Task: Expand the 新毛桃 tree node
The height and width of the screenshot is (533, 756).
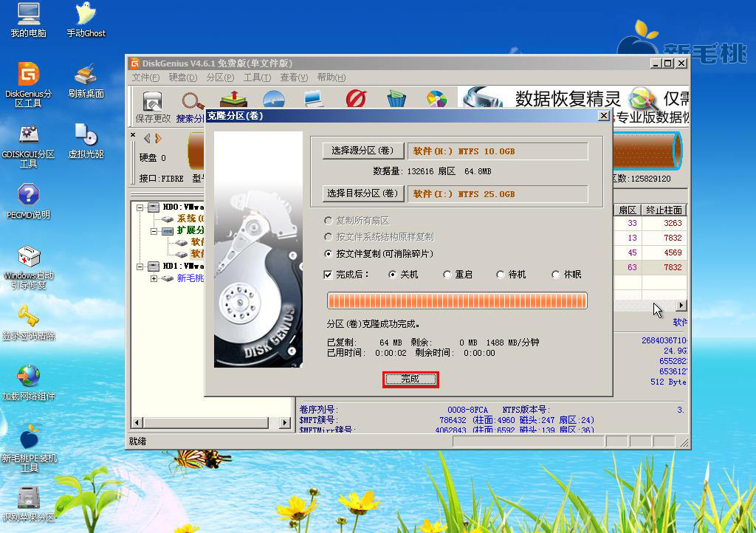Action: click(x=154, y=278)
